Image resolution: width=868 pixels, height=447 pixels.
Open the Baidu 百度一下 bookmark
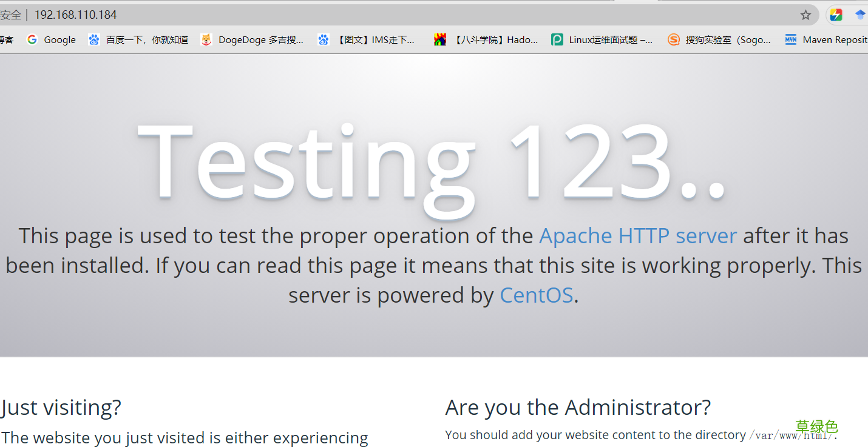[138, 39]
